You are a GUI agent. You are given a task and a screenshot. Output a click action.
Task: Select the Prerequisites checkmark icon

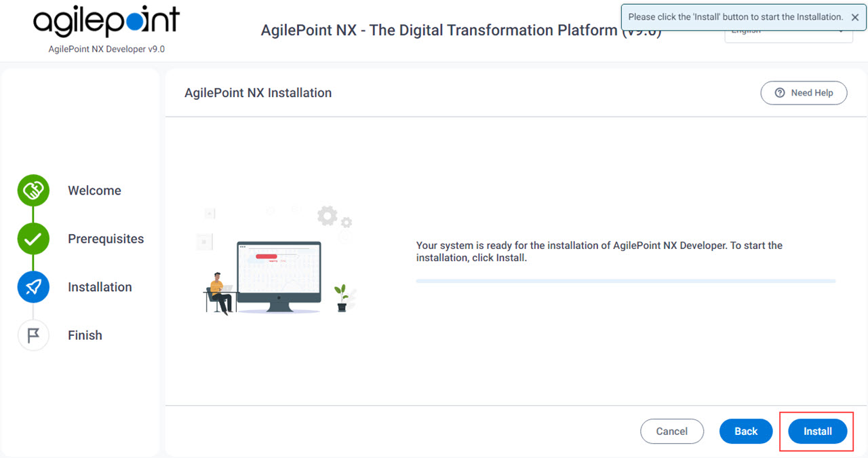click(x=33, y=239)
